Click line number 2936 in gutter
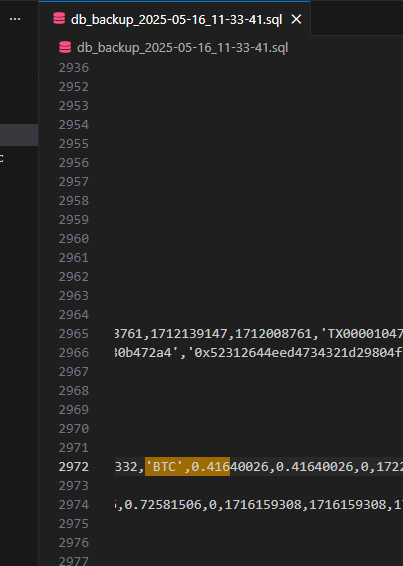This screenshot has height=566, width=403. [x=74, y=68]
